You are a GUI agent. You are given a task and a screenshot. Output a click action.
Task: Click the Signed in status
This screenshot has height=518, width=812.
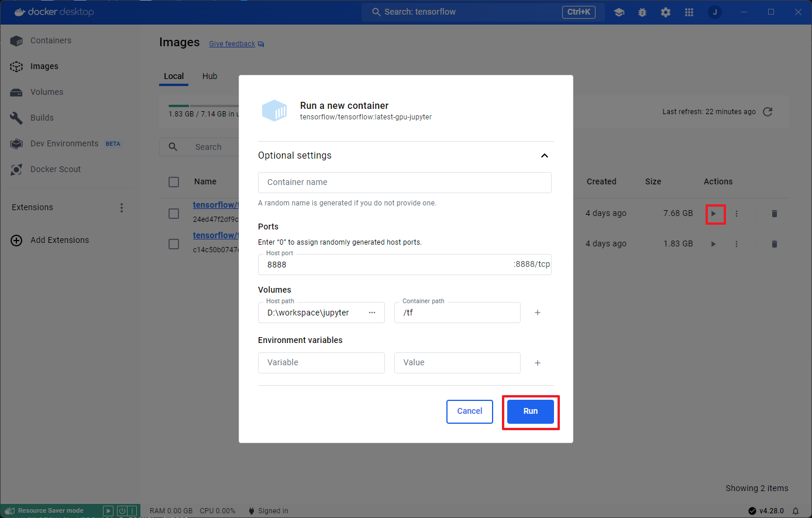click(269, 511)
